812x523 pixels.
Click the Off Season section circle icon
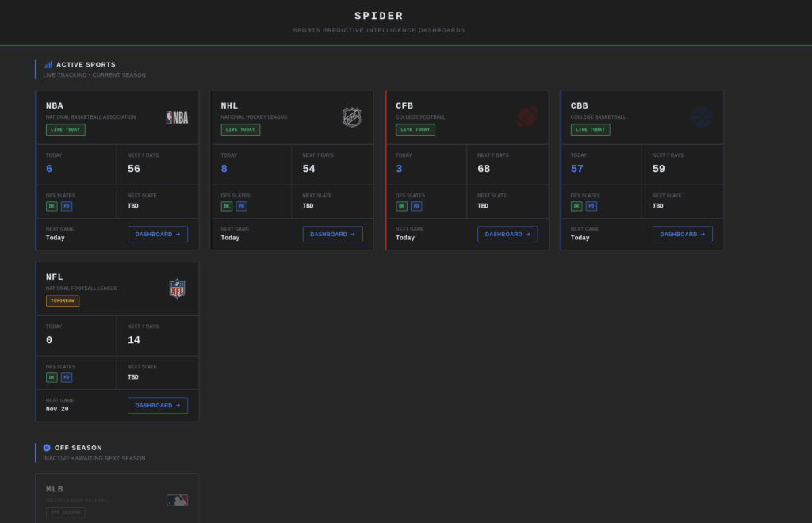47,448
